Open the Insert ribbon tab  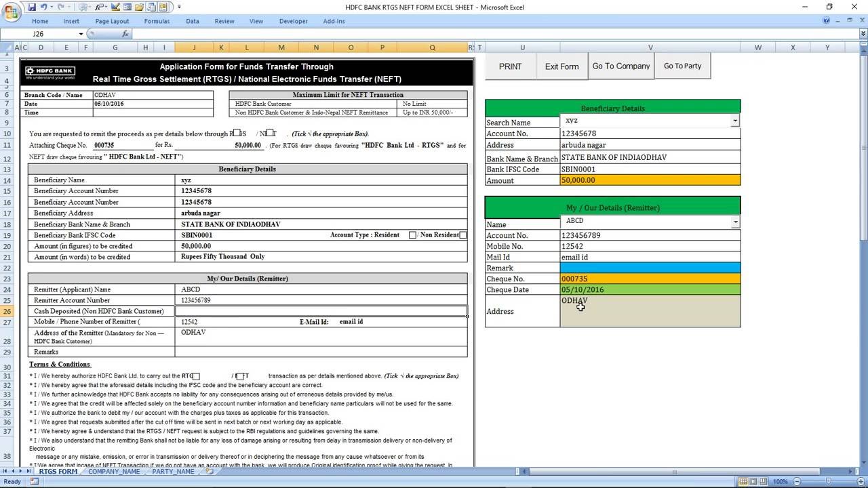pyautogui.click(x=71, y=21)
